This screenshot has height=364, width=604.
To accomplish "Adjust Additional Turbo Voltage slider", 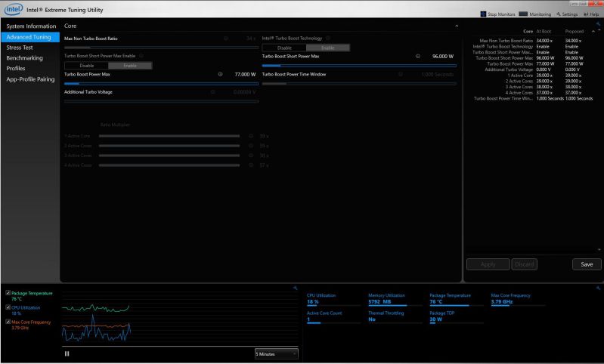I will pyautogui.click(x=162, y=102).
